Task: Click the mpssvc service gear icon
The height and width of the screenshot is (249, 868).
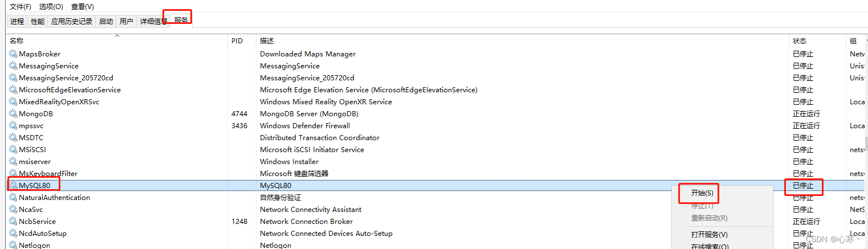Action: click(x=13, y=126)
